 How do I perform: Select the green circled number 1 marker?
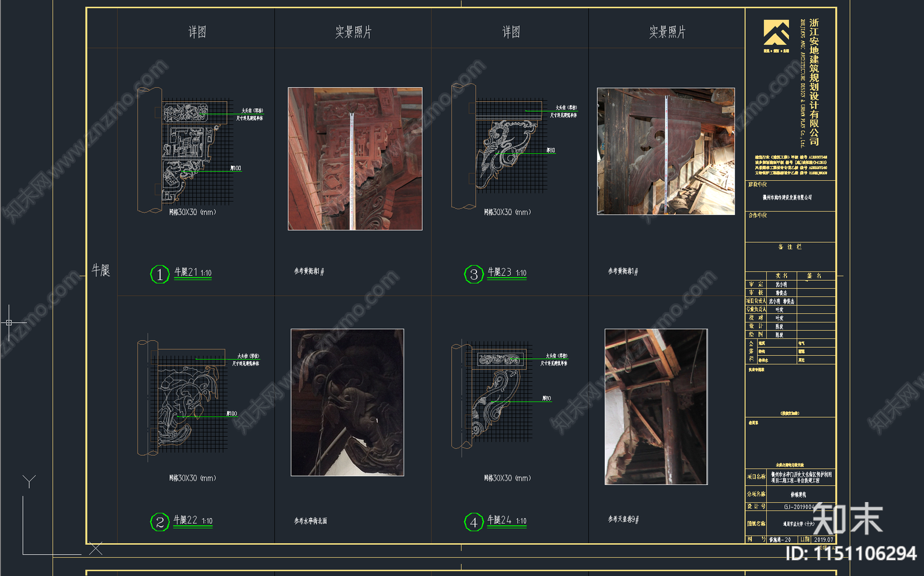160,274
